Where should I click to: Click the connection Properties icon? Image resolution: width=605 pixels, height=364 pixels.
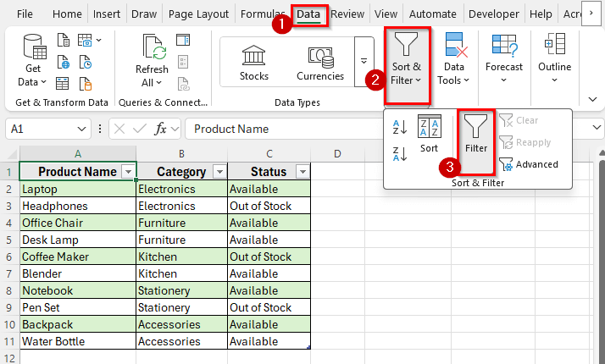point(183,62)
